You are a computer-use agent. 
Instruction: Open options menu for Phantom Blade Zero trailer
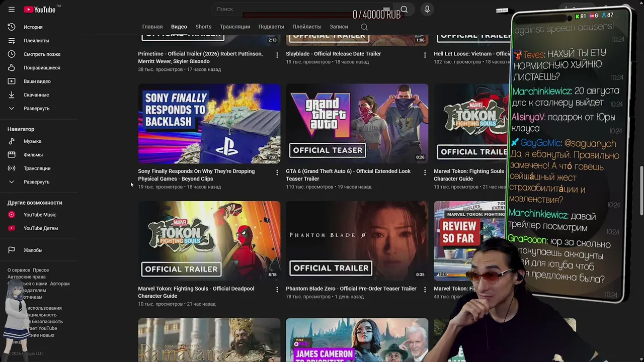425,290
